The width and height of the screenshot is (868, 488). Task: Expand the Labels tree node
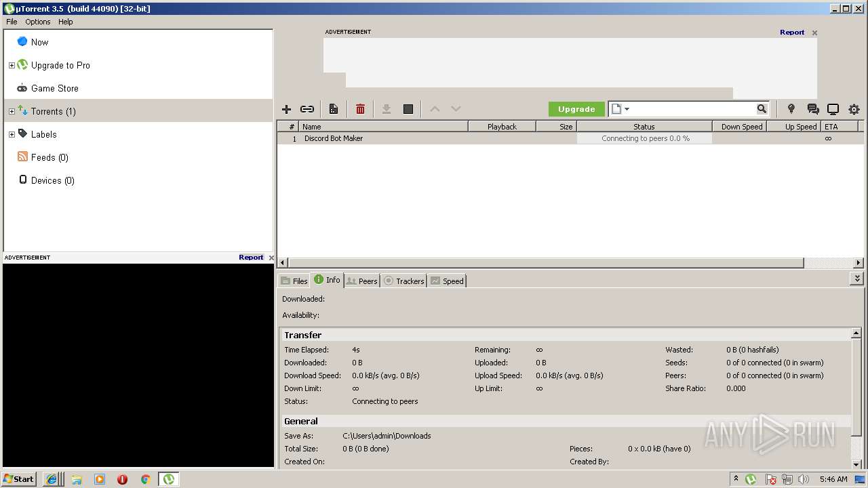12,134
